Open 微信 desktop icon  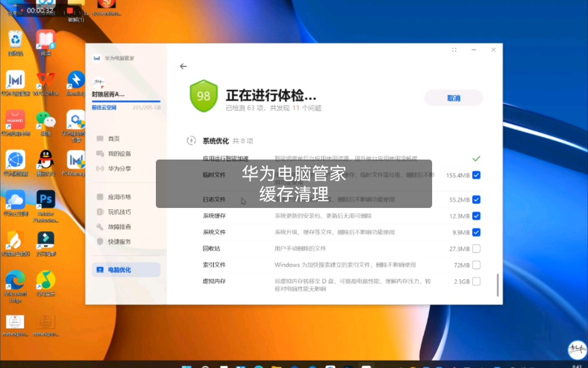coord(46,123)
